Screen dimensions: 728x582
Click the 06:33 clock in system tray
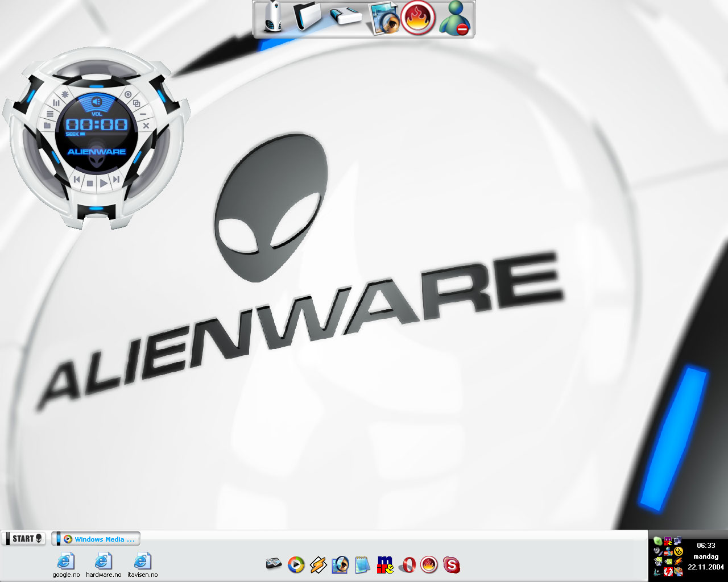pos(706,546)
